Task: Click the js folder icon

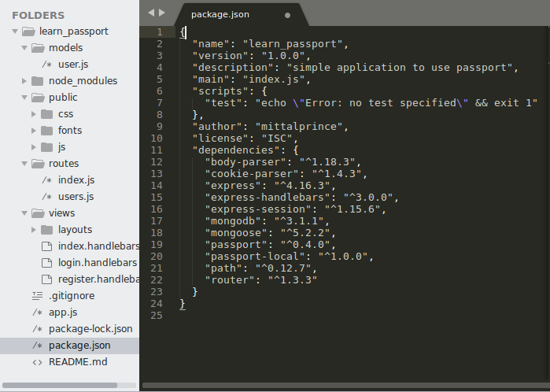Action: (x=47, y=147)
